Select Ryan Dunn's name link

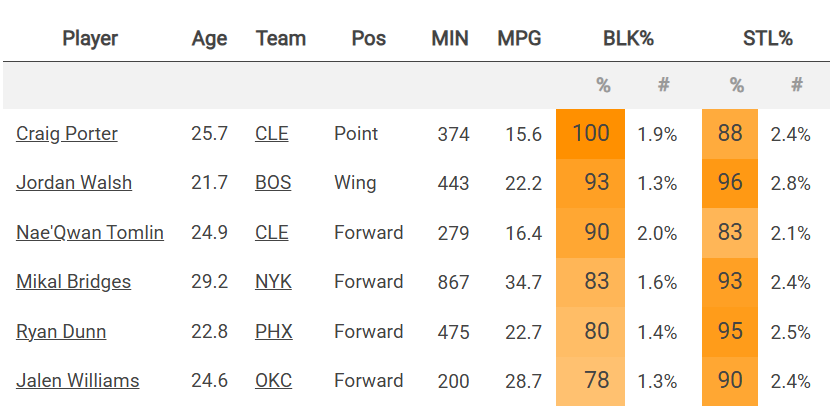(x=61, y=331)
